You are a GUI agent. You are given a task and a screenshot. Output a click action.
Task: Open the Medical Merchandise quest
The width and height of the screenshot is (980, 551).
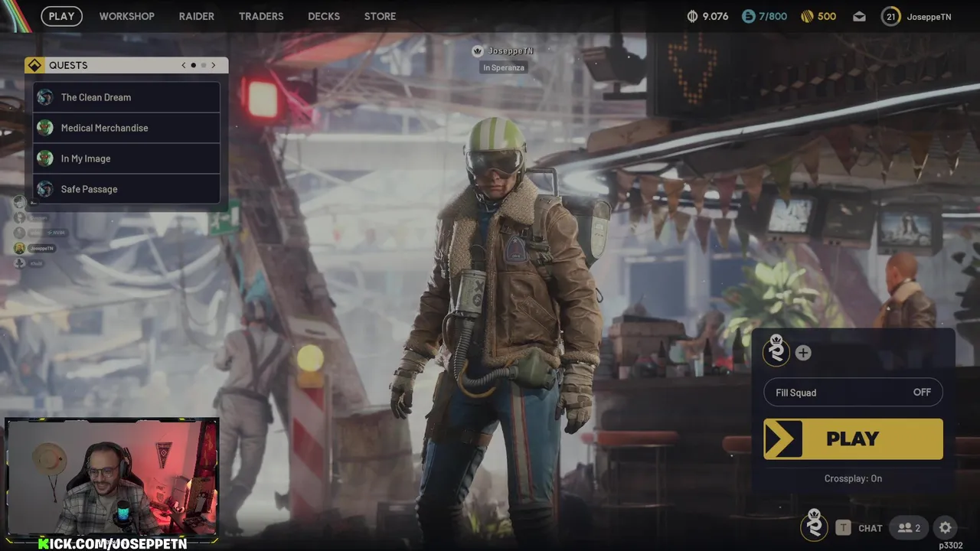[x=126, y=128]
